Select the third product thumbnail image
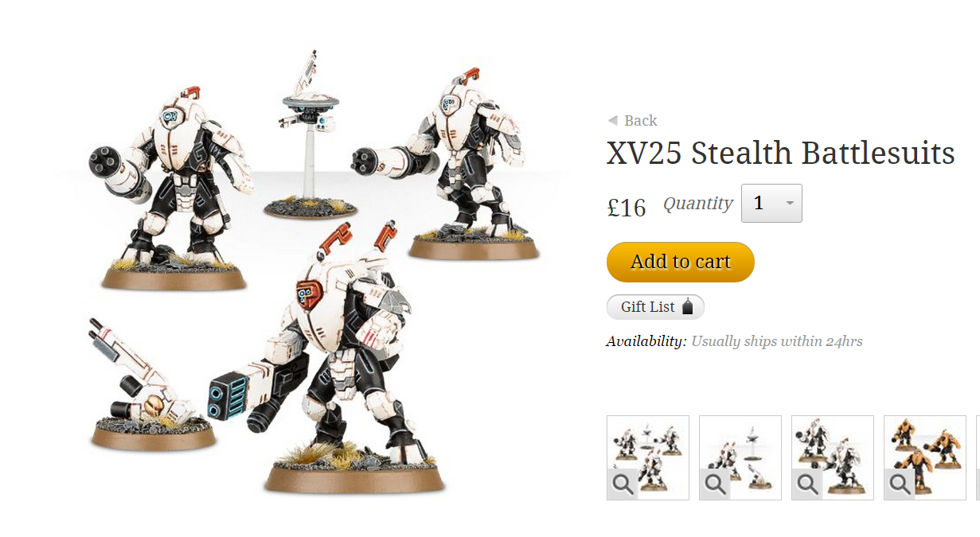Image resolution: width=980 pixels, height=537 pixels. [x=833, y=457]
